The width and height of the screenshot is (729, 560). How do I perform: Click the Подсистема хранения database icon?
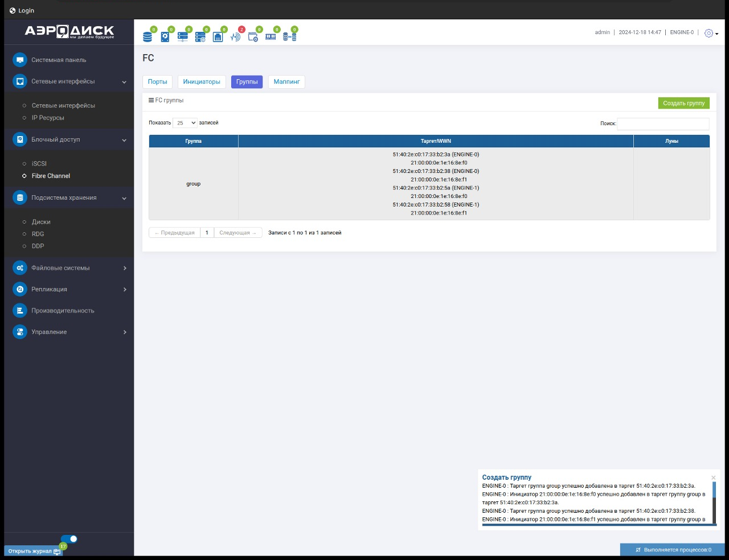pos(20,197)
